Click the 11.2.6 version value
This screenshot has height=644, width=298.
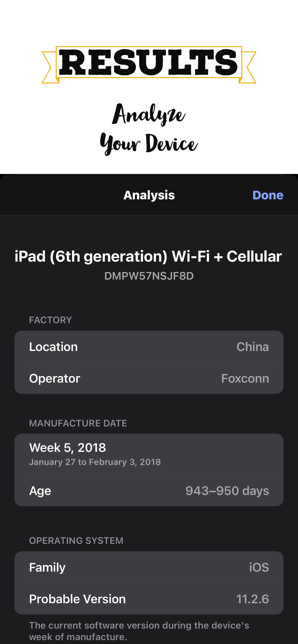pos(252,599)
